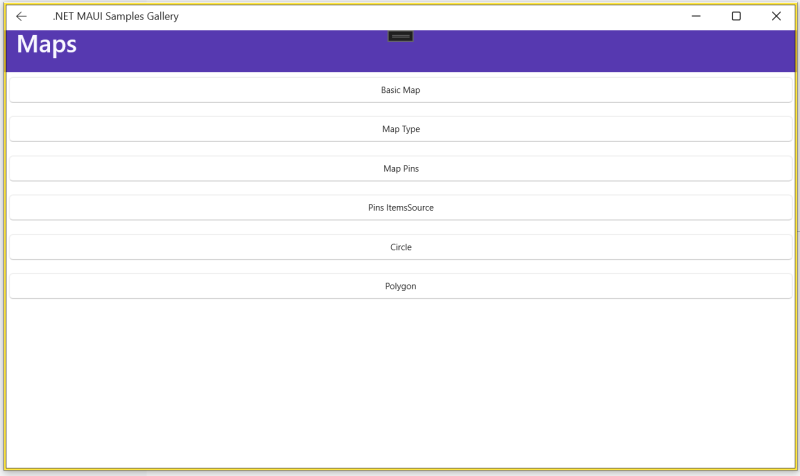Viewport: 800px width, 476px height.
Task: Click the Maps page heading
Action: pyautogui.click(x=46, y=45)
